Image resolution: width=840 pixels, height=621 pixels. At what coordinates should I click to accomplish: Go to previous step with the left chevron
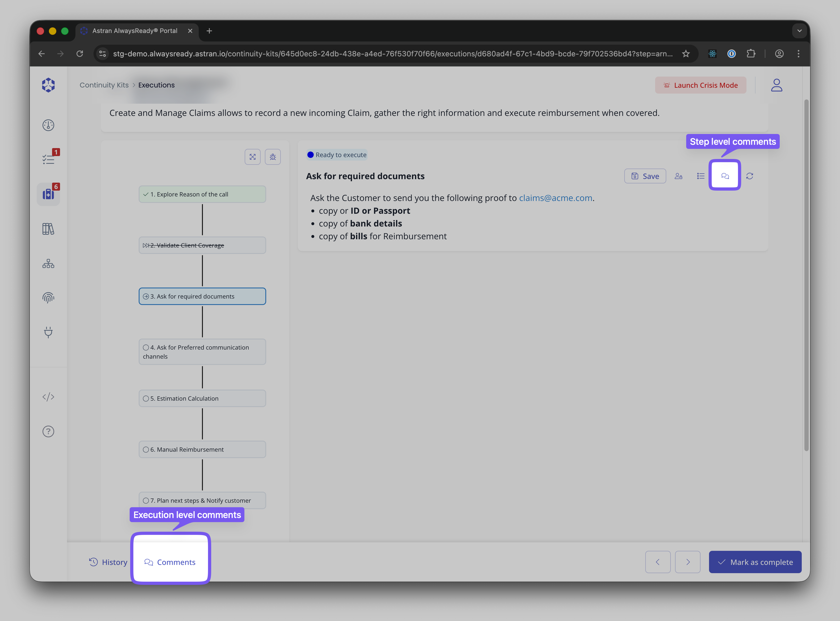pyautogui.click(x=658, y=562)
